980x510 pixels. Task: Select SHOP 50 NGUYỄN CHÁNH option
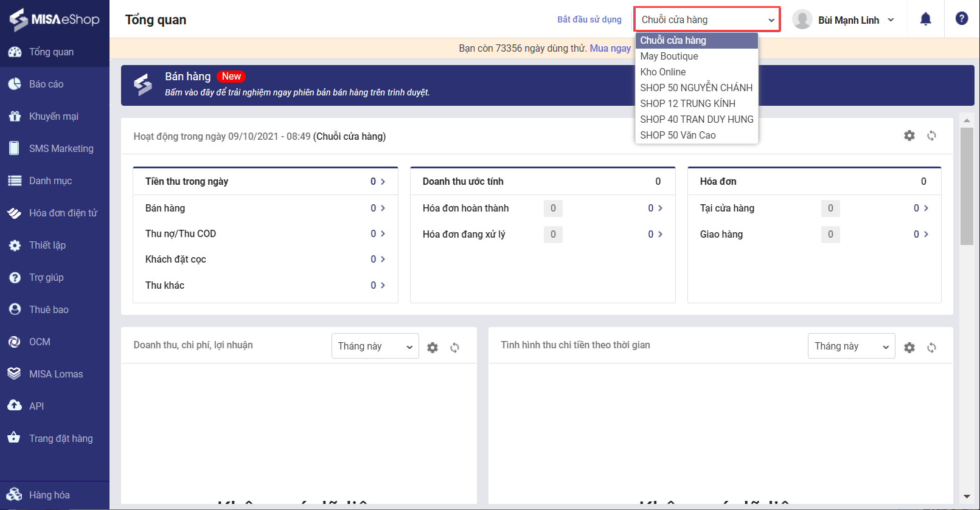tap(697, 88)
